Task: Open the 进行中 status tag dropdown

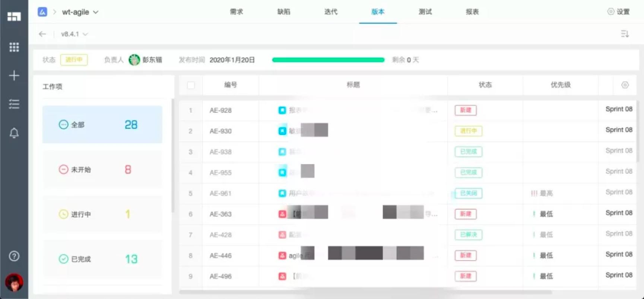Action: (x=74, y=60)
